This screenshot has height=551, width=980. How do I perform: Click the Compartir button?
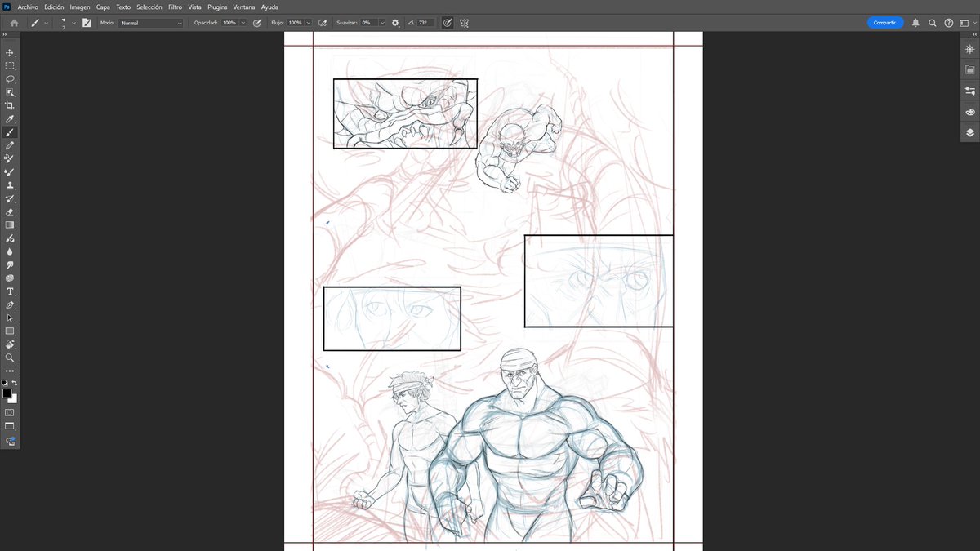885,23
